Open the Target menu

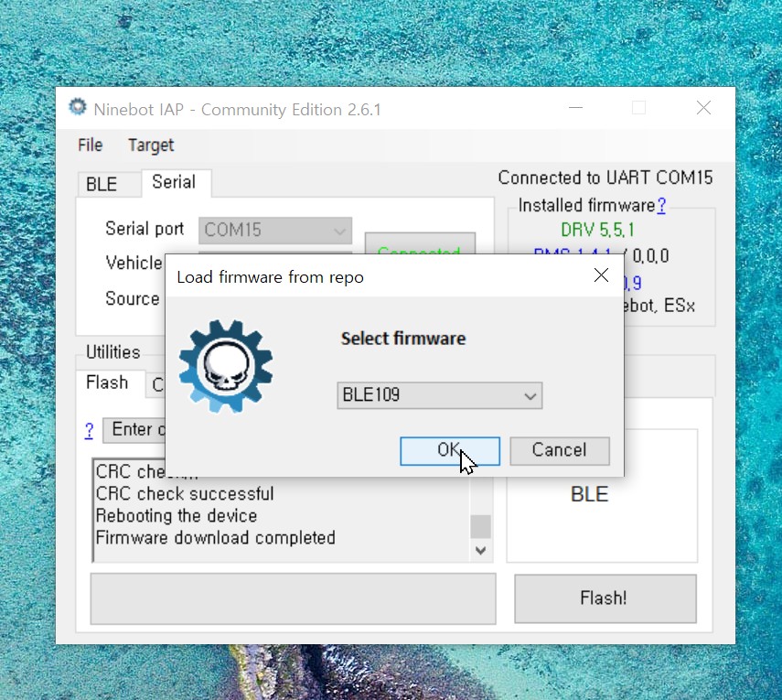[x=151, y=145]
